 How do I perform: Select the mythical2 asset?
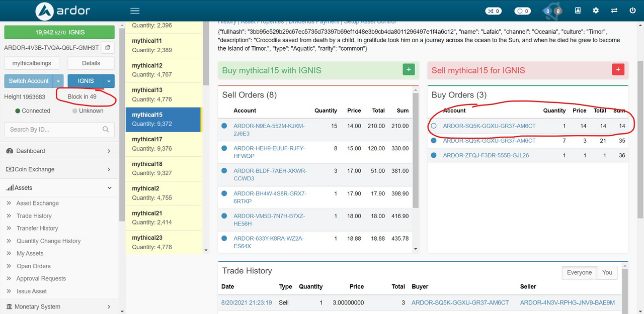pos(164,193)
